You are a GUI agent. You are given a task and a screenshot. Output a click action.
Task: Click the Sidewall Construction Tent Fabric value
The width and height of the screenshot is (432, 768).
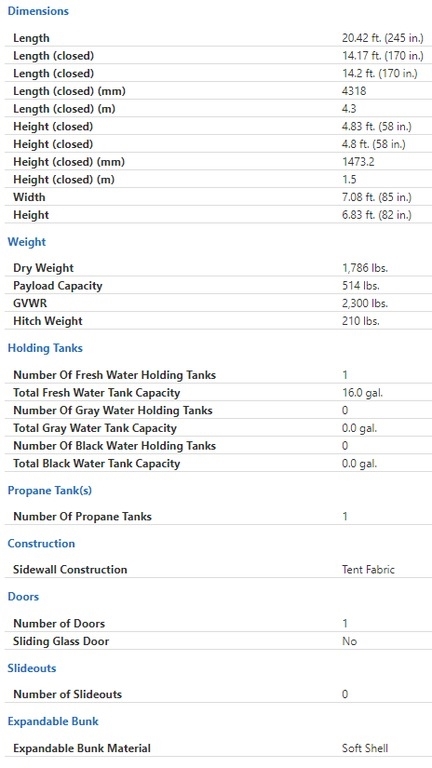click(x=368, y=570)
